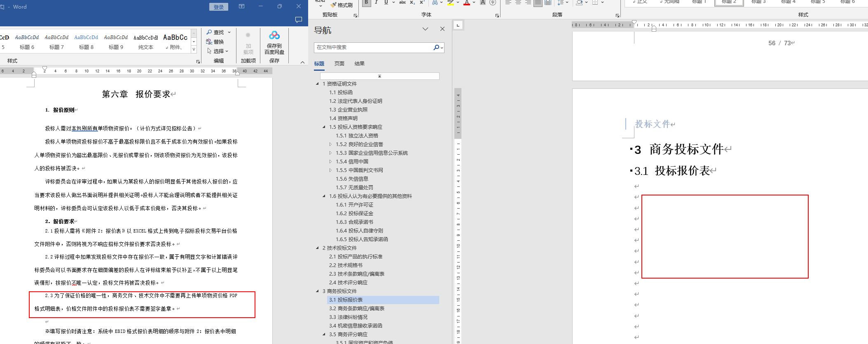The height and width of the screenshot is (344, 868).
Task: Go to heading 1.6.2 投标保证金
Action: coord(355,214)
